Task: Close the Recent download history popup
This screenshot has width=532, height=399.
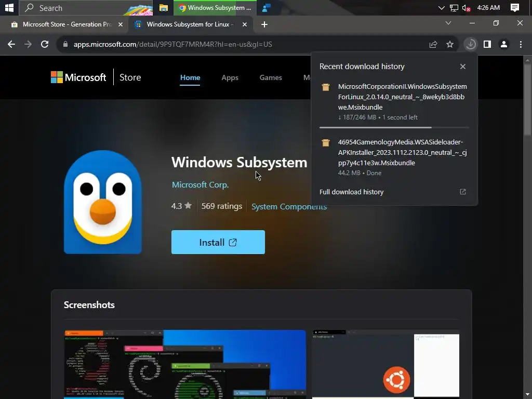Action: (x=463, y=66)
